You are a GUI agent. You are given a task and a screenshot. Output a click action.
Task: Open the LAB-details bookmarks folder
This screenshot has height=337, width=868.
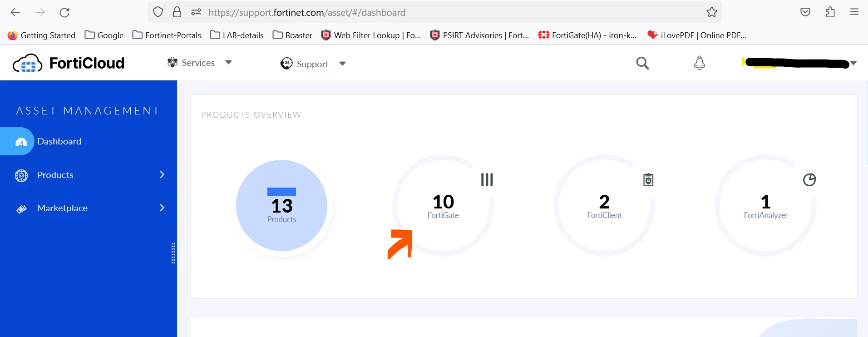237,35
